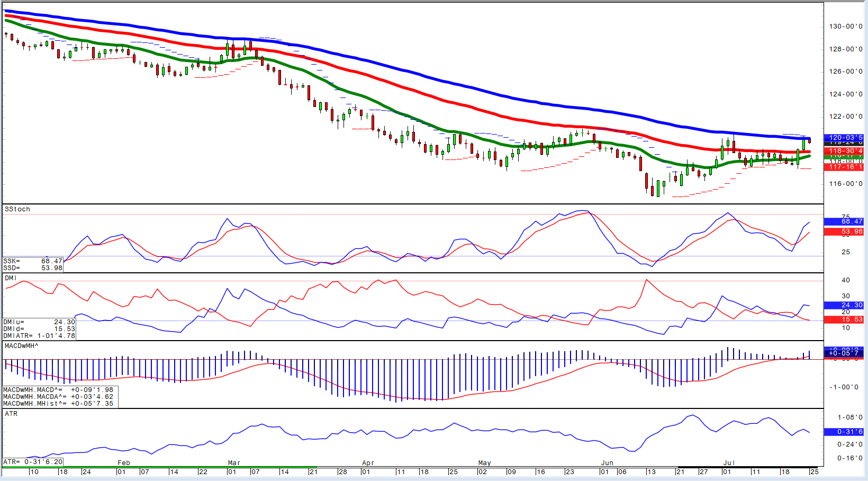Click the Feb month label on date axis
Viewport: 868px width, 481px height.
point(124,463)
